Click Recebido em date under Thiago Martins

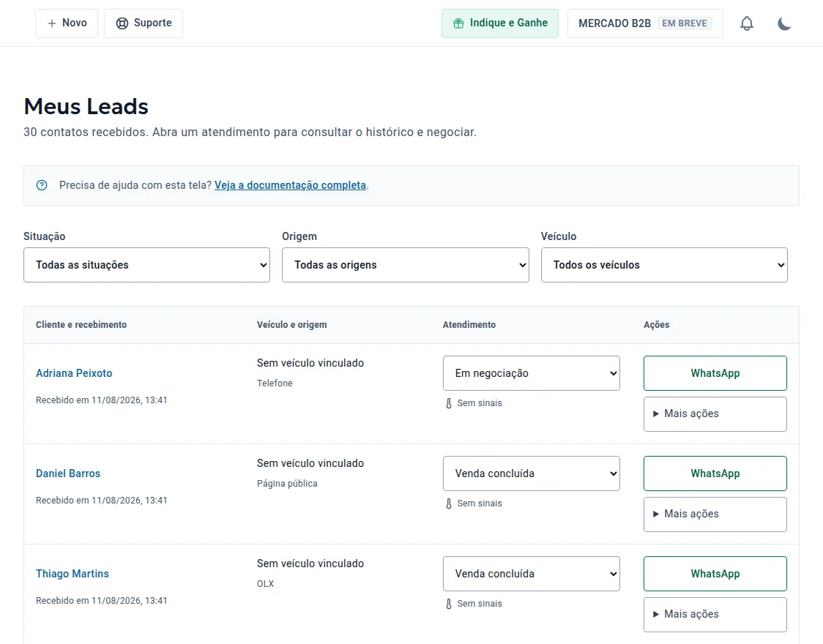(x=101, y=601)
